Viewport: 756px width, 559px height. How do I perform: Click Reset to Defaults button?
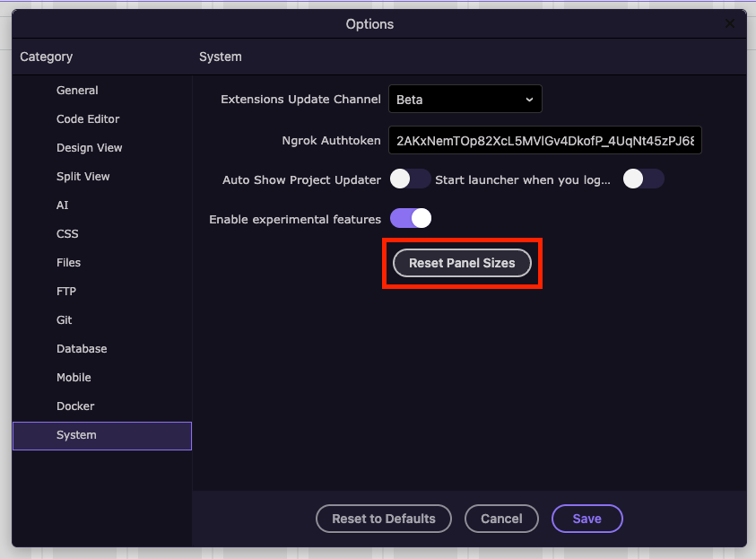pos(384,519)
